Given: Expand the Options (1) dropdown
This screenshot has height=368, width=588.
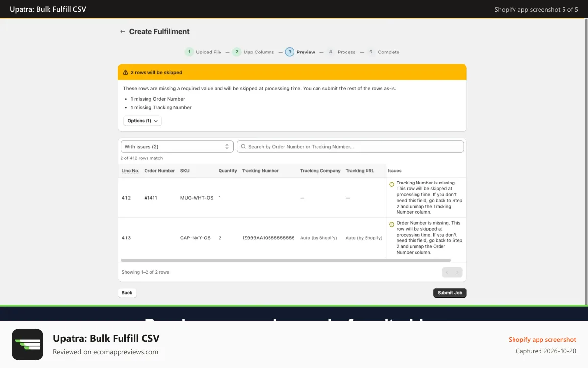Looking at the screenshot, I should click(143, 121).
